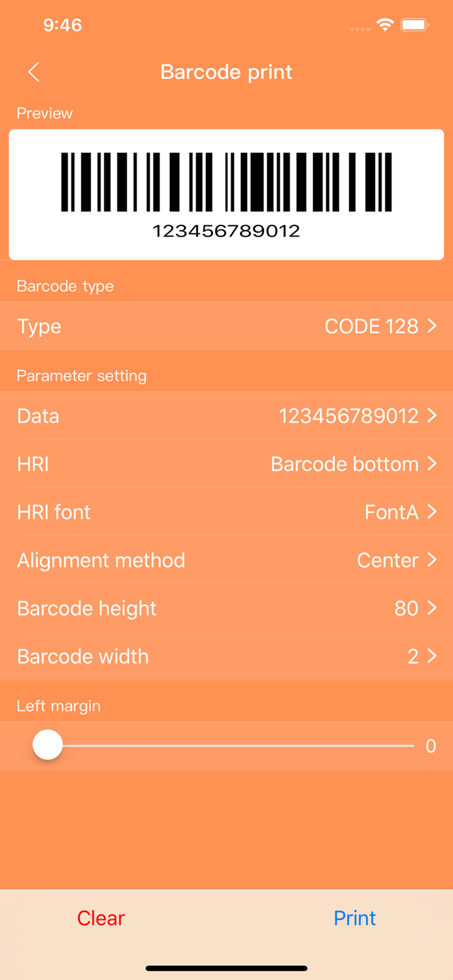Open the Barcode width setting showing 2

click(226, 656)
